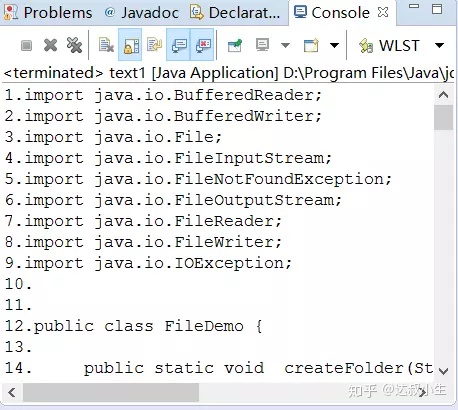Pin the console with pushpin icon
The width and height of the screenshot is (458, 410).
click(x=235, y=45)
